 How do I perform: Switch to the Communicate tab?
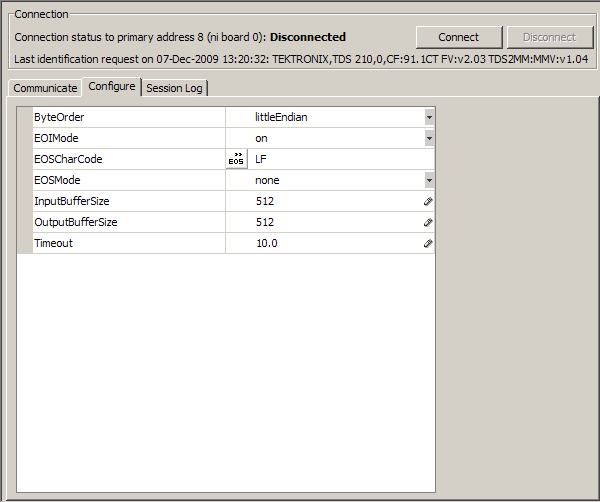pos(45,88)
